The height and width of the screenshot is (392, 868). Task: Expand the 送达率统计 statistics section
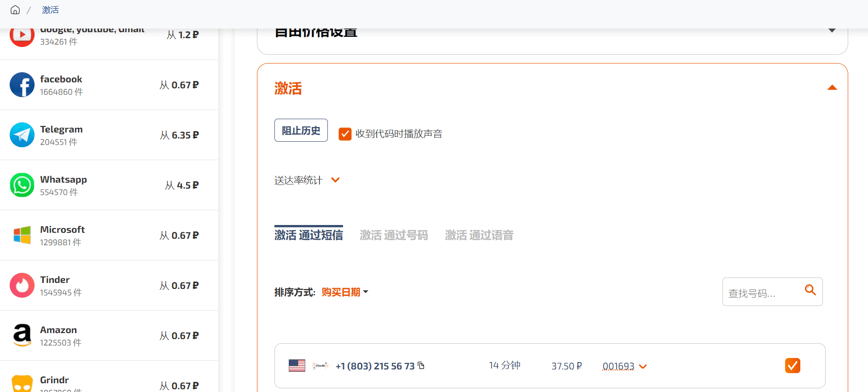[x=335, y=180]
